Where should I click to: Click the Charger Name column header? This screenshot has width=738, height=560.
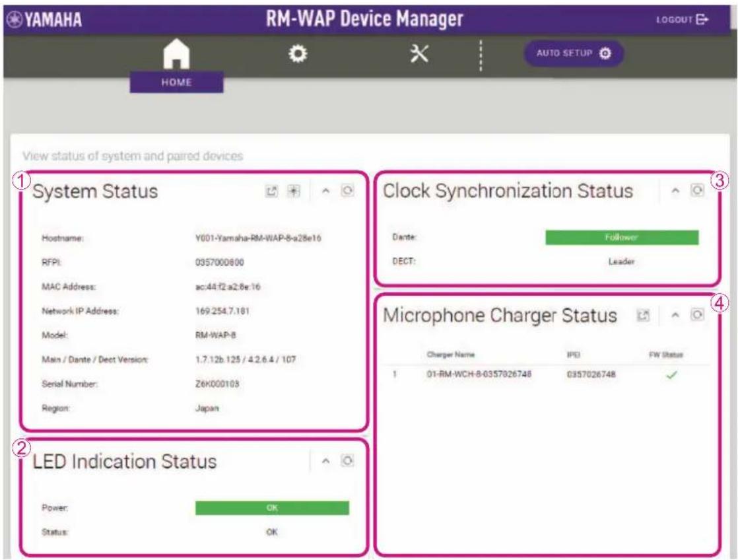point(450,355)
